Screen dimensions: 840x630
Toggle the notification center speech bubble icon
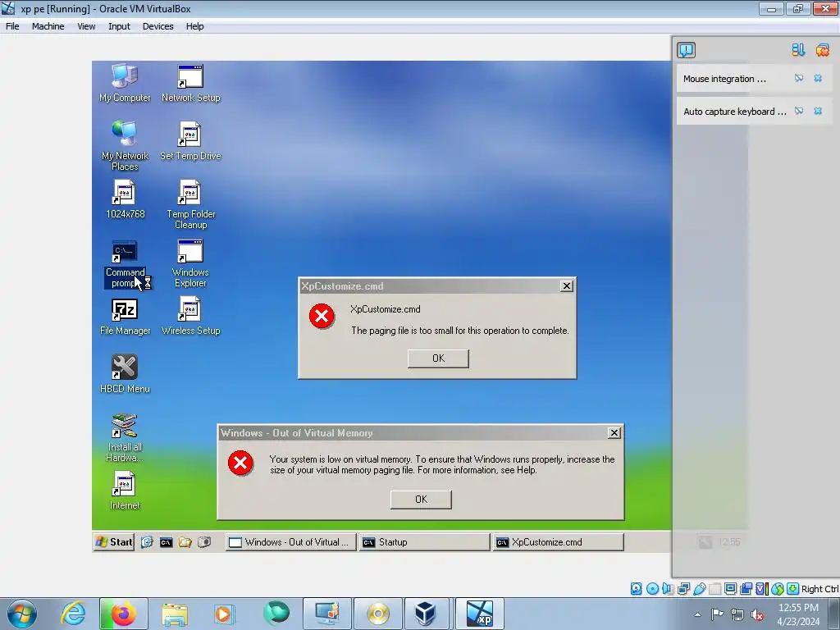click(687, 50)
